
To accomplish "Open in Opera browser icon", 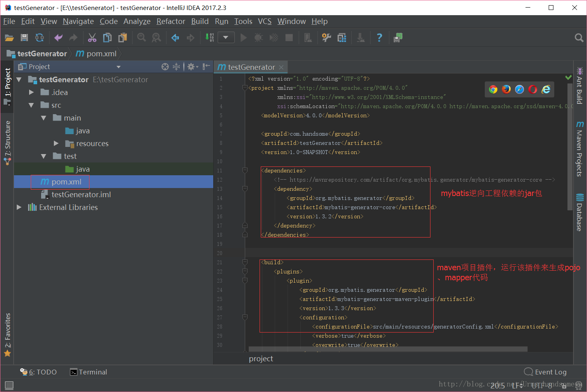I will tap(533, 89).
